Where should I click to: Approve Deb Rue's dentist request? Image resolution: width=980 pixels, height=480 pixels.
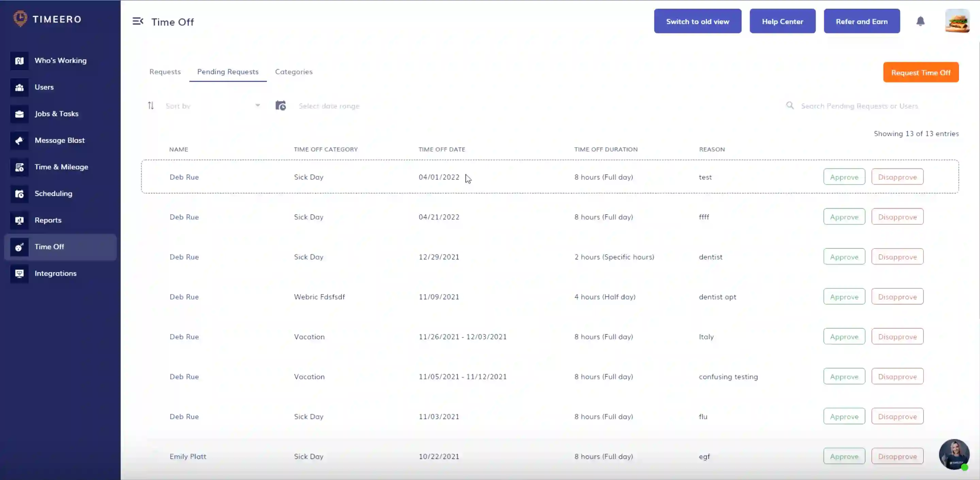click(x=844, y=257)
